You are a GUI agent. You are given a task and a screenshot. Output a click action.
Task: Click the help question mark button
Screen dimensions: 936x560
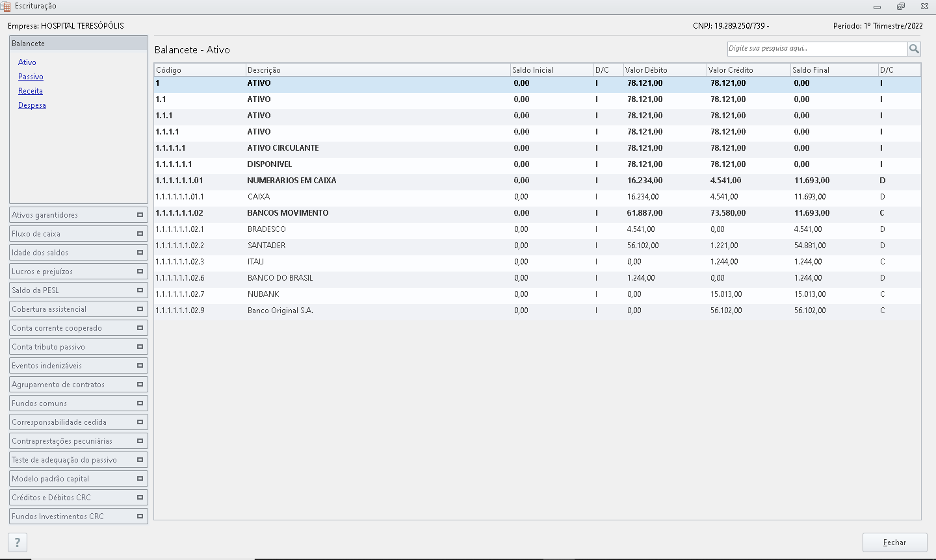(x=18, y=542)
